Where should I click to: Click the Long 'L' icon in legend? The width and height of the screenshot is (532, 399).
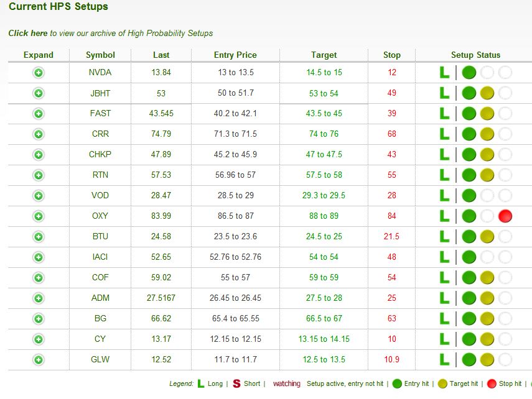click(201, 384)
